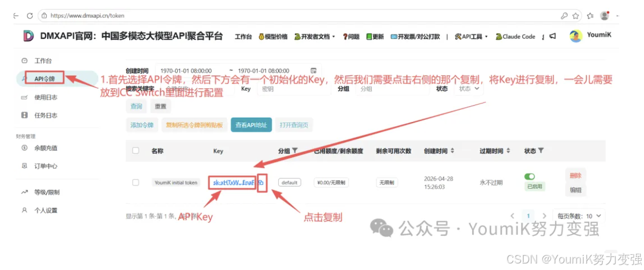Change 每页条数 page size dropdown
Screen dimensions: 644x270
[x=578, y=216]
